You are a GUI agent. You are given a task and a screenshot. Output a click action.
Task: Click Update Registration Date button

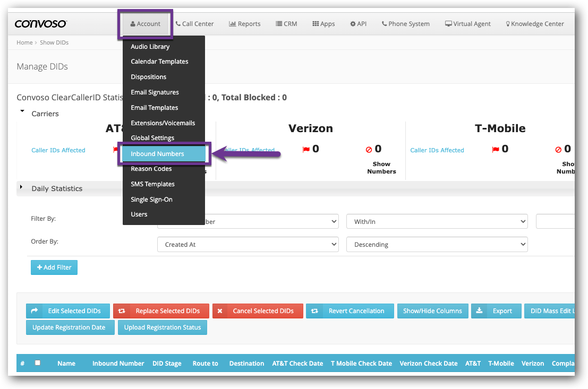tap(70, 327)
